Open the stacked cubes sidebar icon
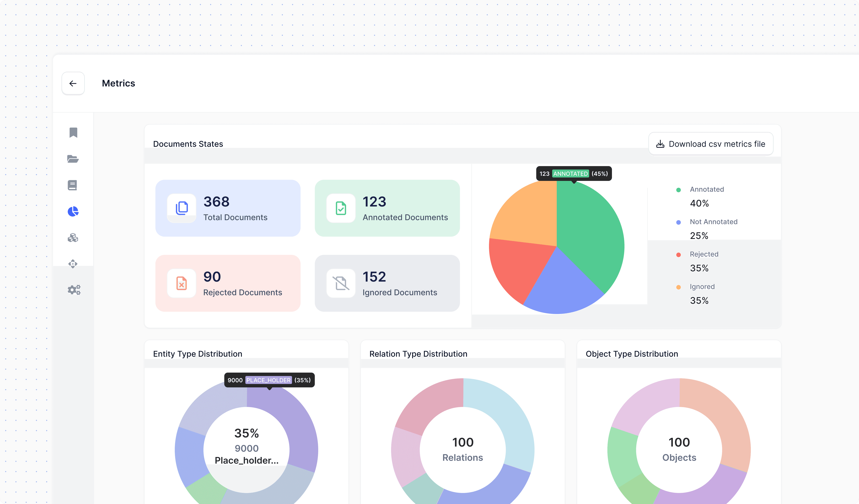Screen dimensions: 859x504 coord(73,238)
